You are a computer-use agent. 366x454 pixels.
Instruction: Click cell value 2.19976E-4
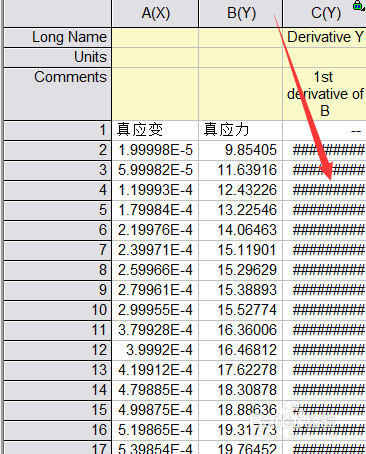pyautogui.click(x=155, y=230)
